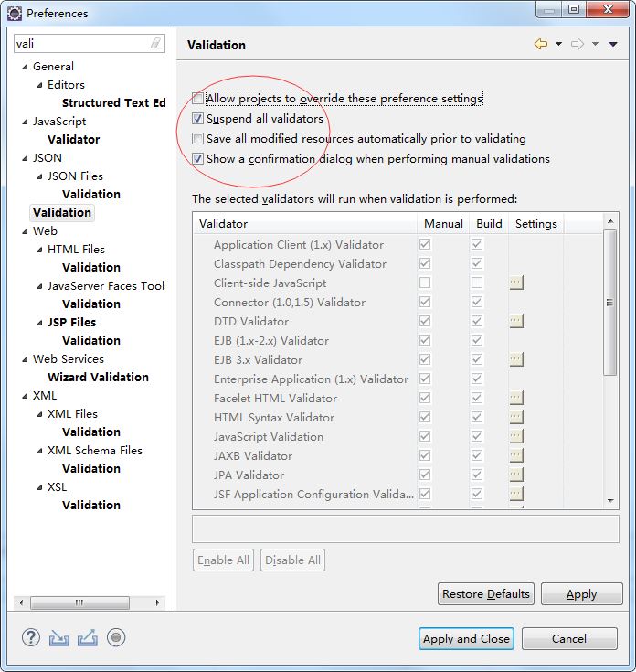Image resolution: width=636 pixels, height=672 pixels.
Task: Select Structured Text Editors tree item
Action: pyautogui.click(x=114, y=102)
